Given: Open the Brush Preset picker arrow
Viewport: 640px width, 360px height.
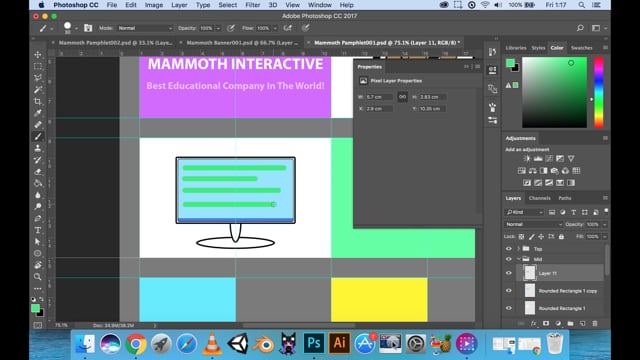Looking at the screenshot, I should point(76,29).
